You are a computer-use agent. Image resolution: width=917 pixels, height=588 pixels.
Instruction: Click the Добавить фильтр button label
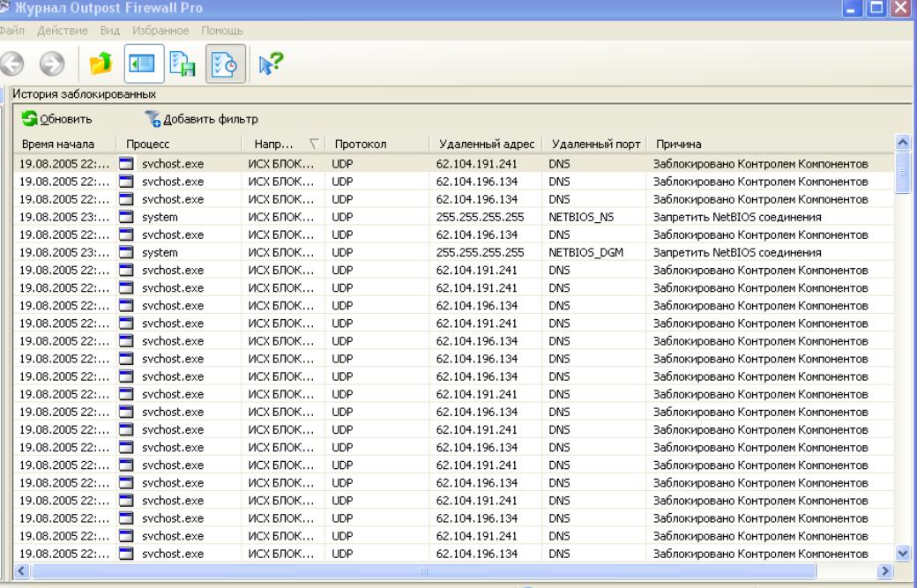[x=211, y=119]
